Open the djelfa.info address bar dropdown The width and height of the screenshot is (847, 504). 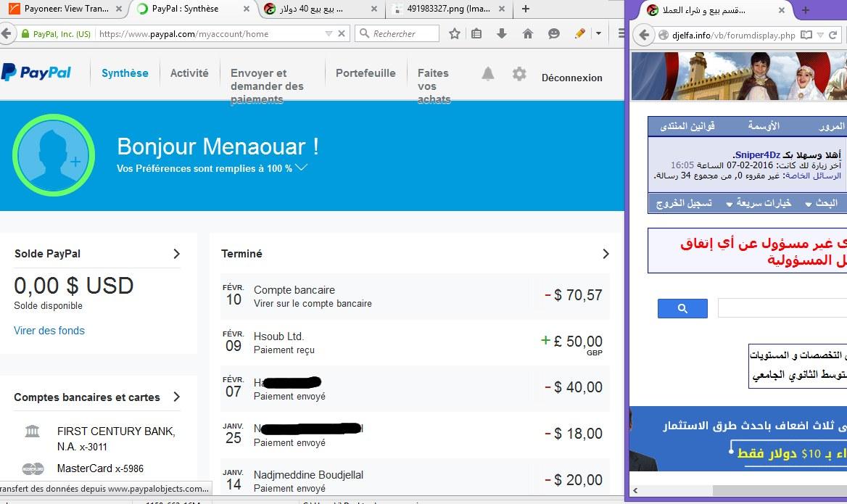(x=820, y=35)
